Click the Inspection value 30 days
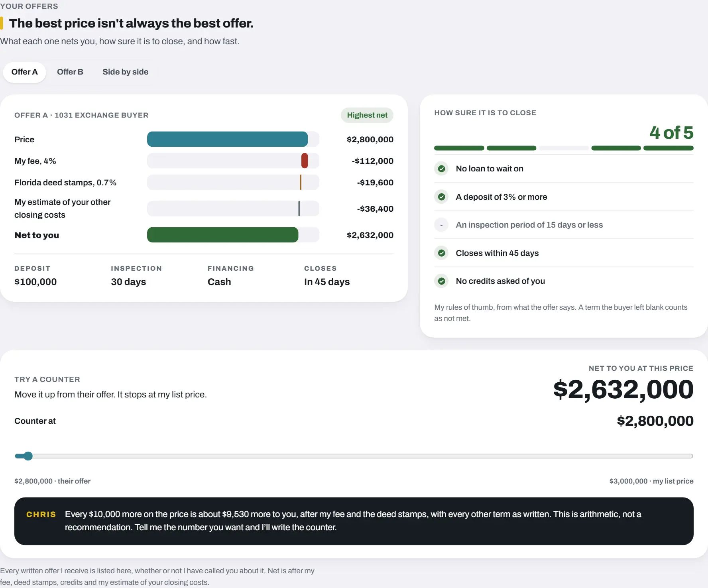 128,282
